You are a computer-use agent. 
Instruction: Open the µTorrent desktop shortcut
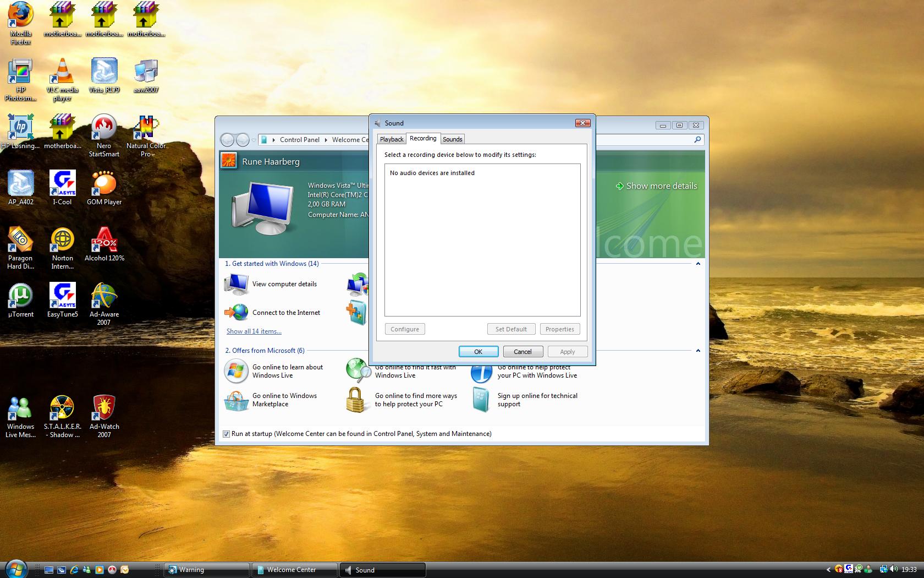click(x=20, y=300)
